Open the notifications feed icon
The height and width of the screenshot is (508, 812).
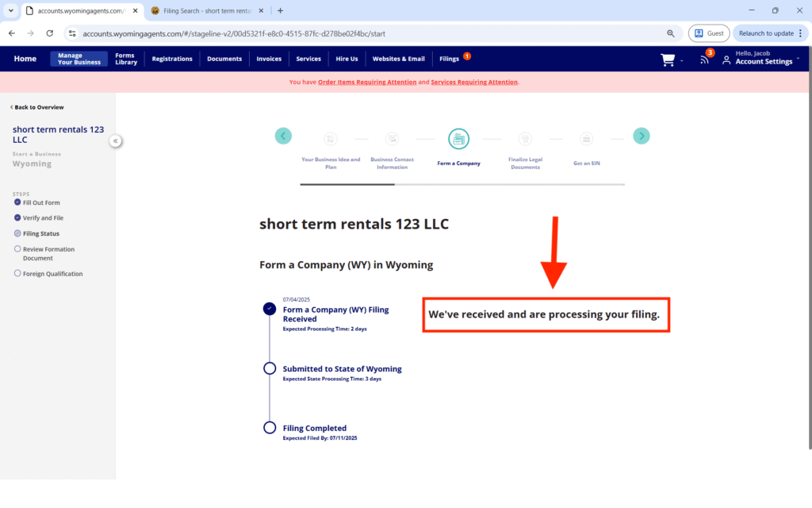pos(704,60)
